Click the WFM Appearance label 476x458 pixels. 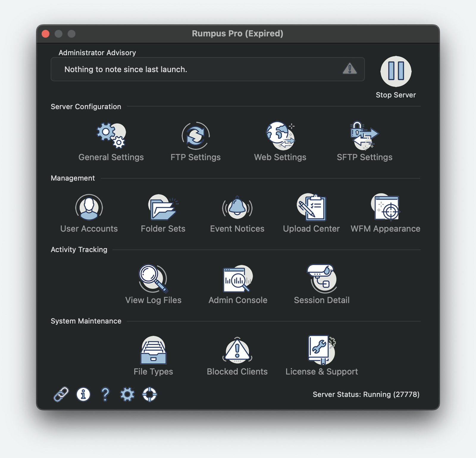click(x=385, y=229)
